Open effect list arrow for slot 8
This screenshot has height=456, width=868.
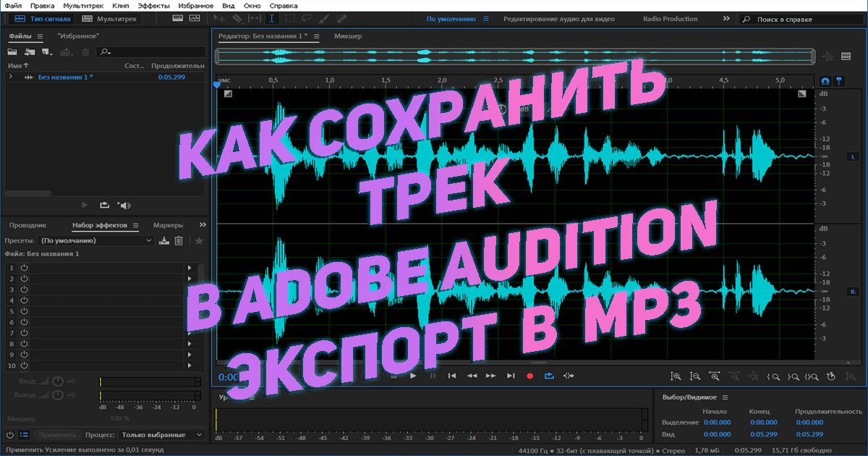(190, 344)
